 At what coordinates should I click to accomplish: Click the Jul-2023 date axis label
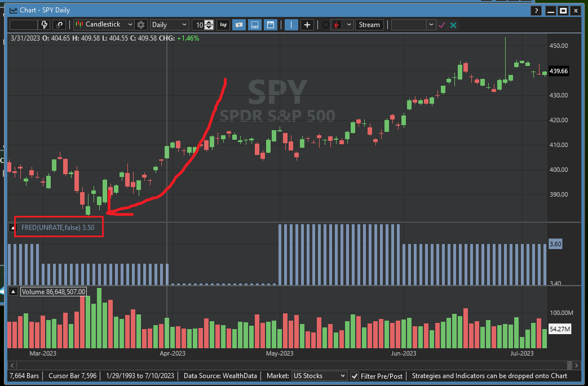(522, 353)
